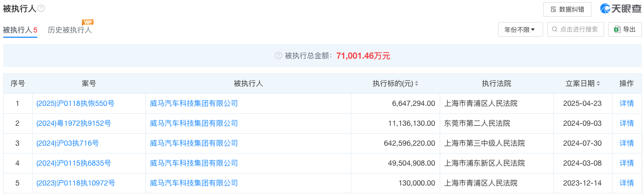This screenshot has width=644, height=196.
Task: Click the help question mark beside 被执行人 title
Action: pos(41,8)
